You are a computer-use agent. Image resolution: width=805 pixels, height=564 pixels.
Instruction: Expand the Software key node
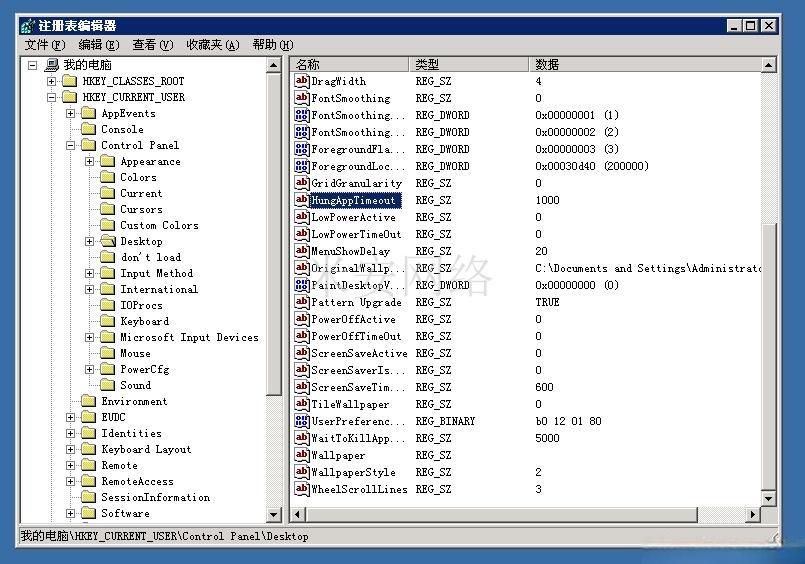coord(71,513)
